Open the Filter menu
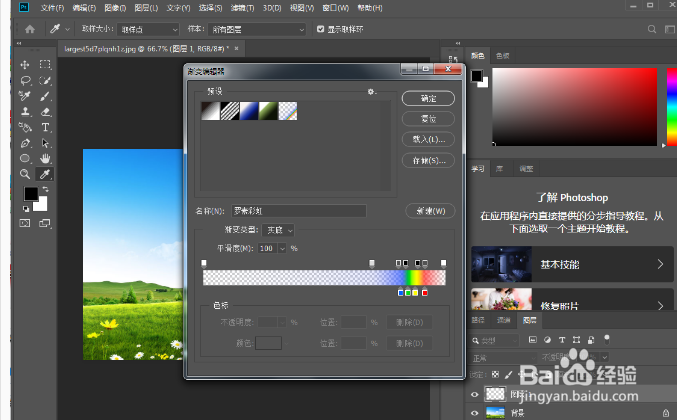The width and height of the screenshot is (677, 420). click(242, 8)
